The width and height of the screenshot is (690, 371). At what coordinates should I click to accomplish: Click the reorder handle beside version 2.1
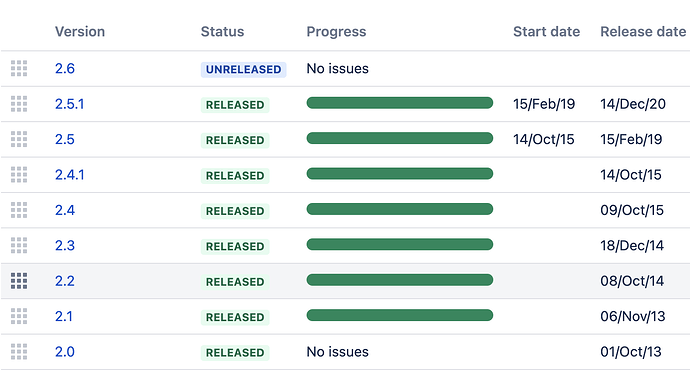click(19, 316)
